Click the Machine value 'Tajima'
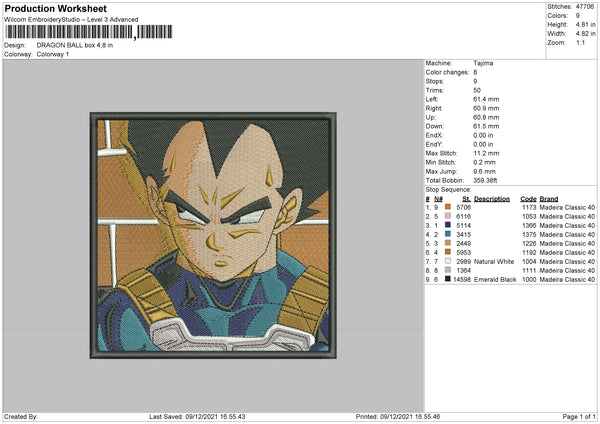 (x=483, y=63)
